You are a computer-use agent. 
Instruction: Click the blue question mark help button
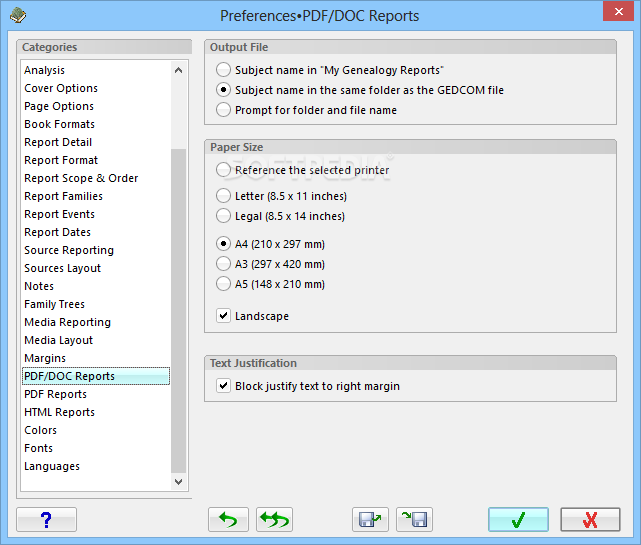[x=46, y=519]
